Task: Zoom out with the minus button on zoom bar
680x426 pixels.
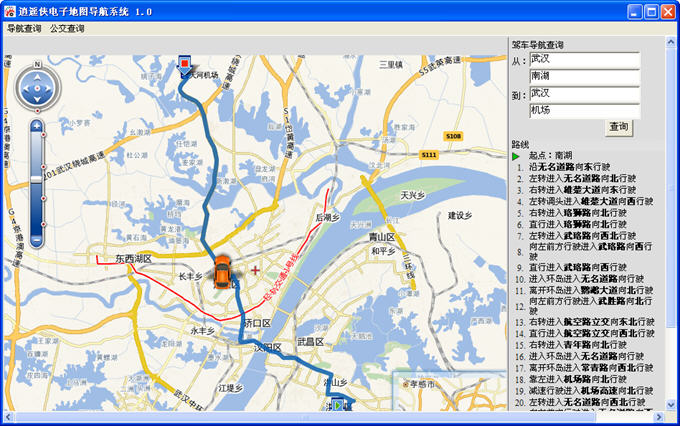Action: click(x=37, y=240)
